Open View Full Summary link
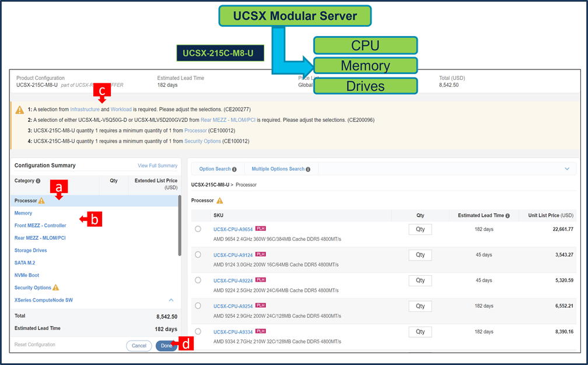The width and height of the screenshot is (588, 365). (157, 166)
